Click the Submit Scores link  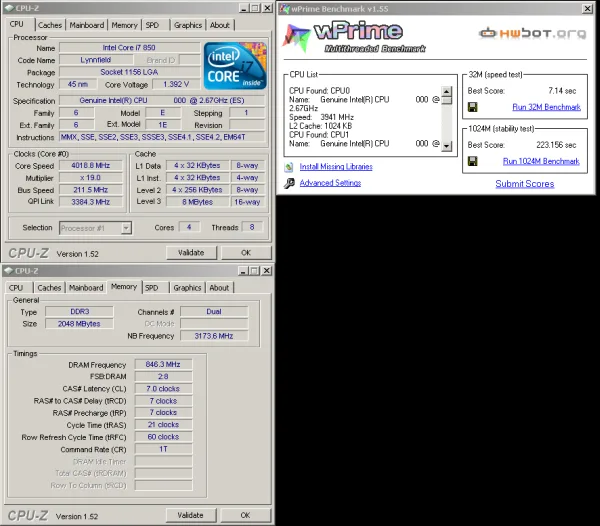click(x=525, y=184)
